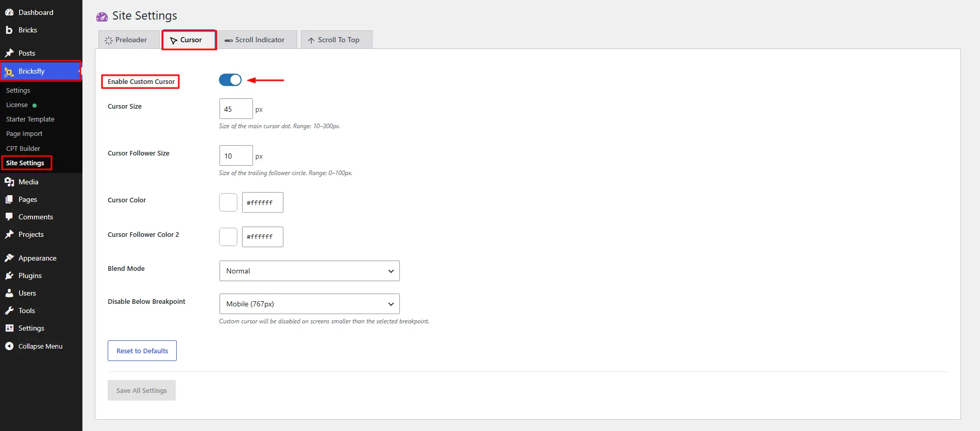The width and height of the screenshot is (980, 431).
Task: Click the Posts pin icon
Action: pyautogui.click(x=9, y=53)
